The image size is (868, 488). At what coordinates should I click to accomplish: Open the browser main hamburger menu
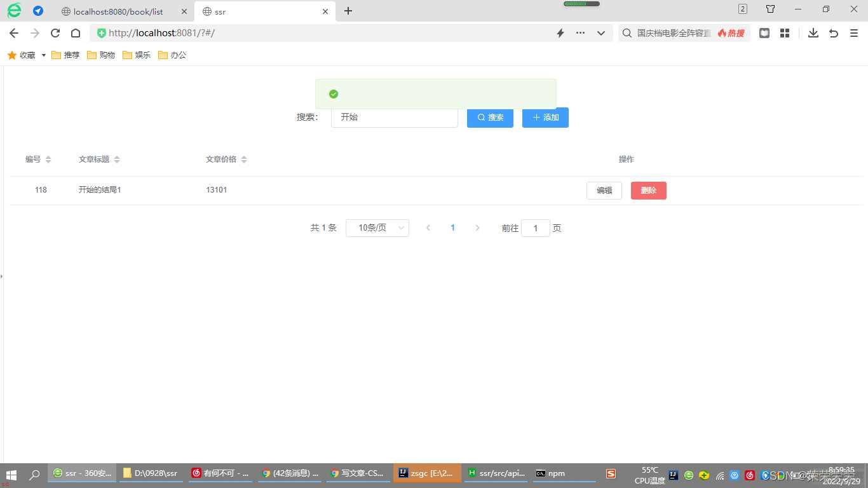click(854, 33)
